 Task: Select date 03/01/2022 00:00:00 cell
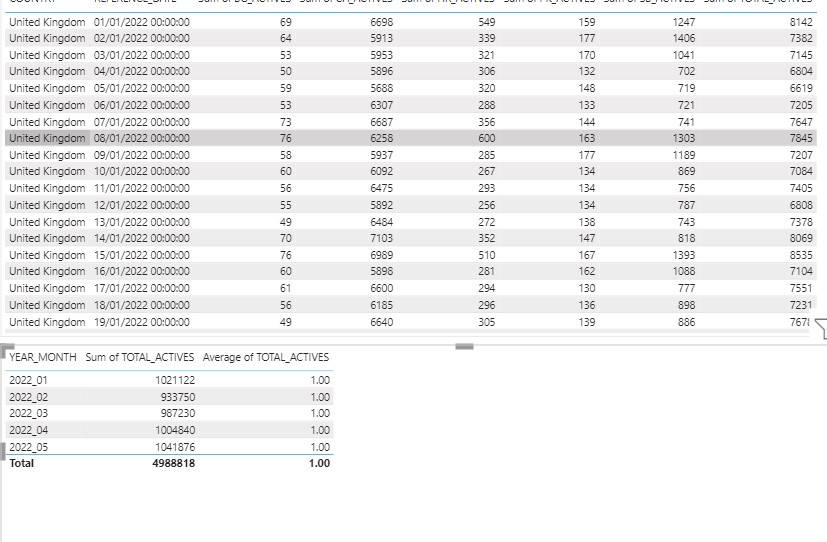pyautogui.click(x=142, y=55)
